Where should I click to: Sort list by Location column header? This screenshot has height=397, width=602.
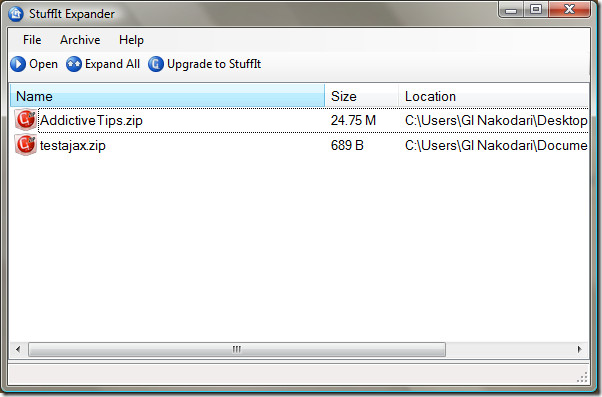pyautogui.click(x=494, y=96)
